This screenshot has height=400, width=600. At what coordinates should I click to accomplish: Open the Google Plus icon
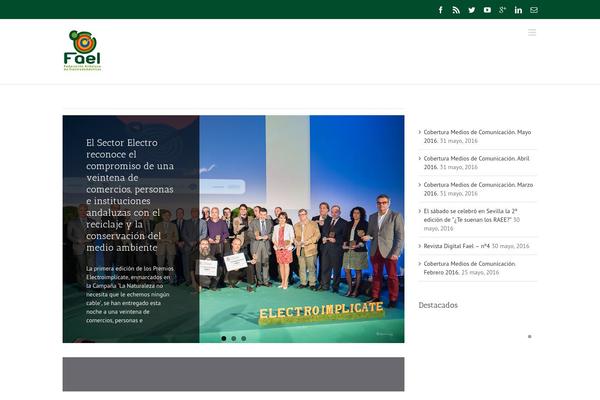click(503, 10)
